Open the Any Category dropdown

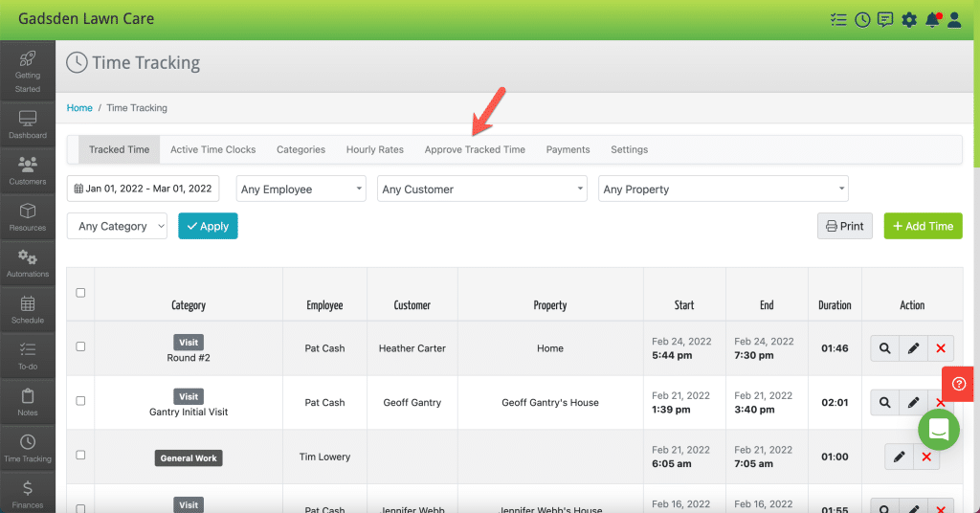coord(117,226)
